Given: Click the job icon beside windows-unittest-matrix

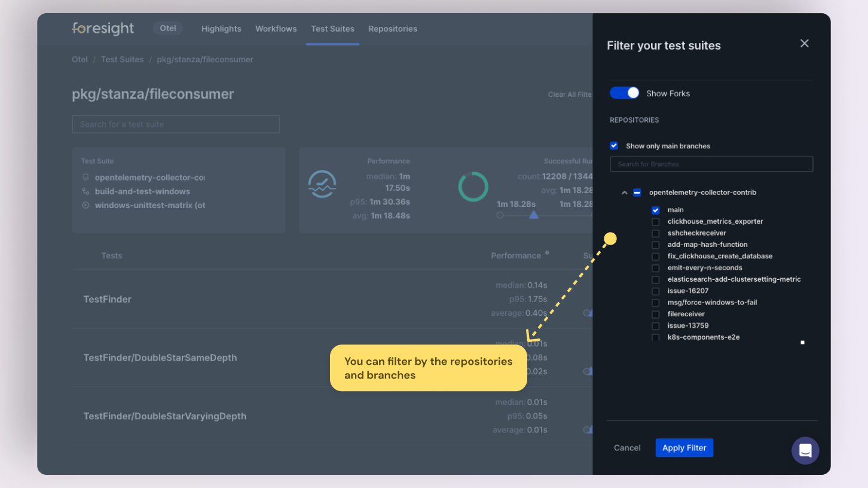Looking at the screenshot, I should (85, 205).
